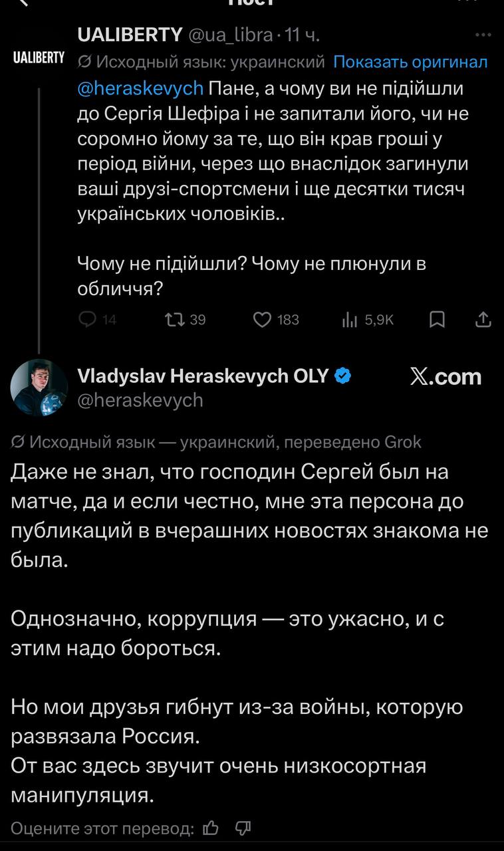Click "Показать оригинал" link
Screen dimensions: 504x851
(410, 62)
